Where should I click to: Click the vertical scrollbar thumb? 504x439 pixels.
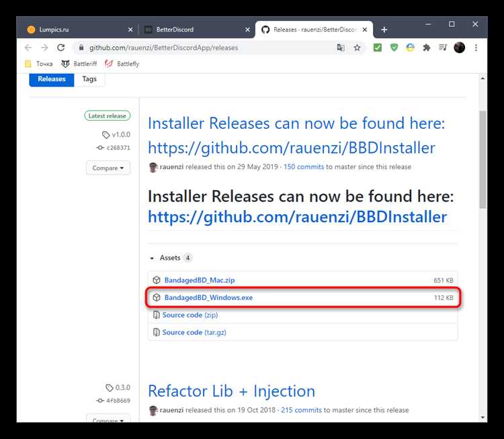click(482, 160)
